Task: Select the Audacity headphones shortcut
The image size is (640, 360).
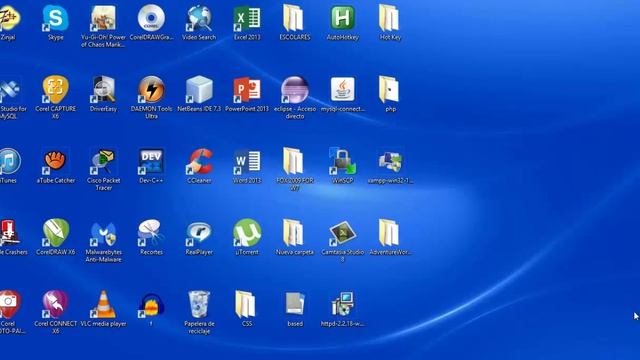Action: [x=151, y=304]
